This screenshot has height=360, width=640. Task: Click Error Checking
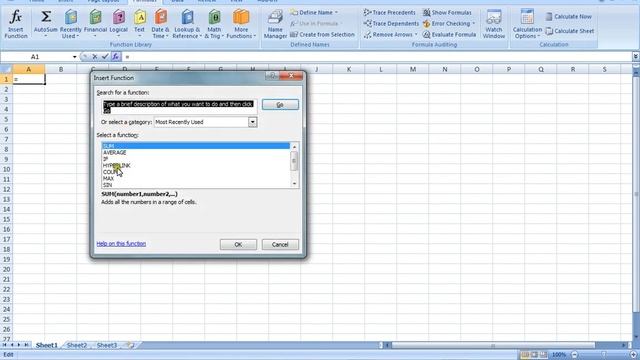(449, 24)
